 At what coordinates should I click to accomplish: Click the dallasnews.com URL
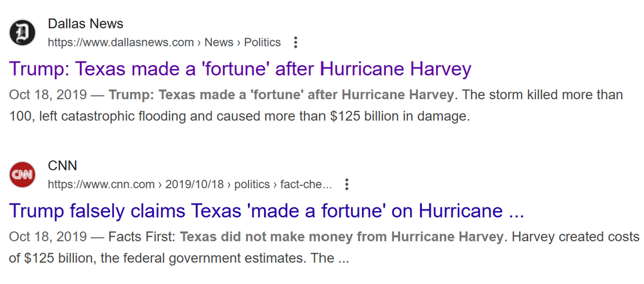click(121, 43)
